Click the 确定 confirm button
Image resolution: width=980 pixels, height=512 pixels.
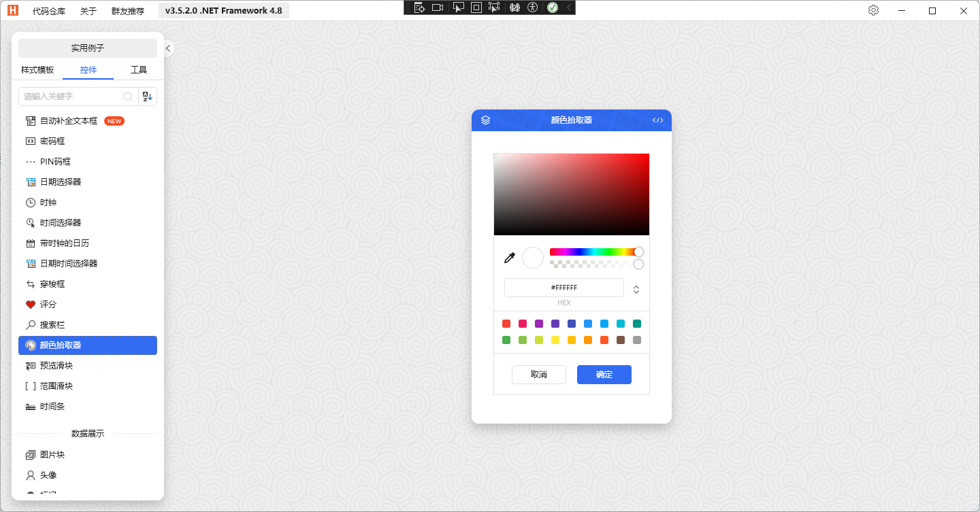point(604,375)
